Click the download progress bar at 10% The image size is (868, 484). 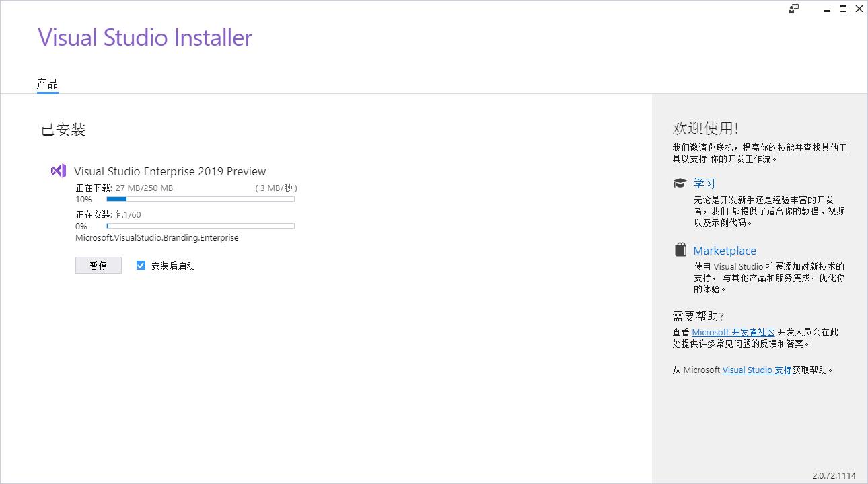(x=200, y=198)
